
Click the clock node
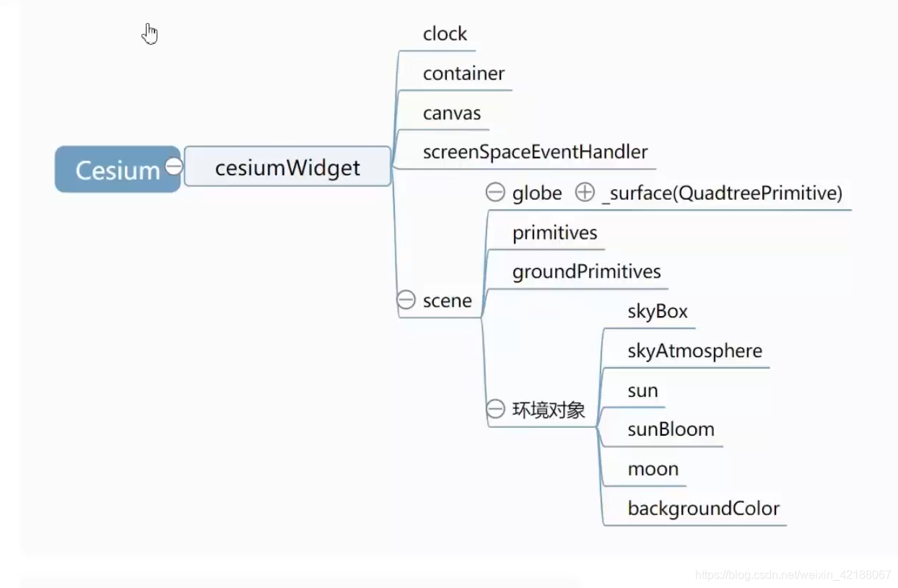445,34
